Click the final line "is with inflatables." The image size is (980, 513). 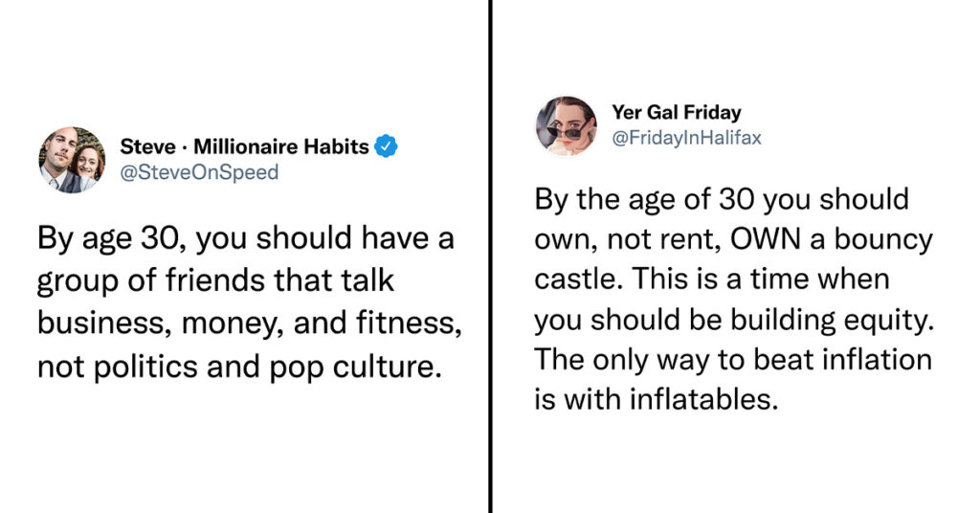tap(657, 399)
